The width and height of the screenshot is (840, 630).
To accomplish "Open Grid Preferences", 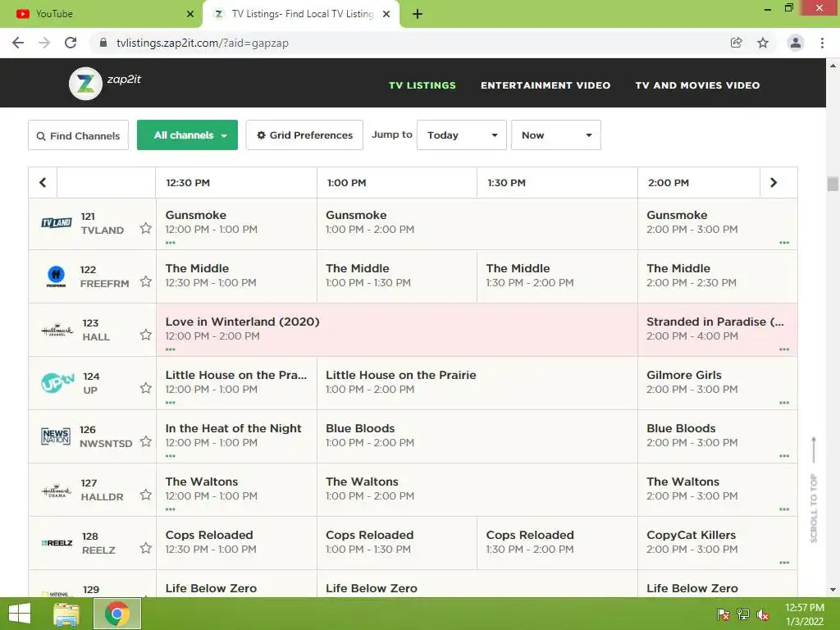I will 305,135.
